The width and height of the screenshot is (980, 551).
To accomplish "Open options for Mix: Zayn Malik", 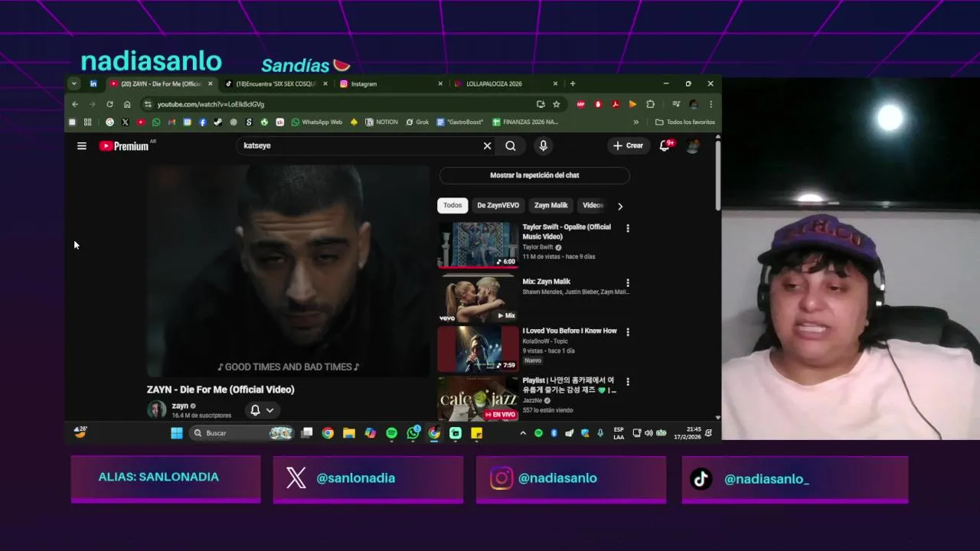I will tap(628, 283).
